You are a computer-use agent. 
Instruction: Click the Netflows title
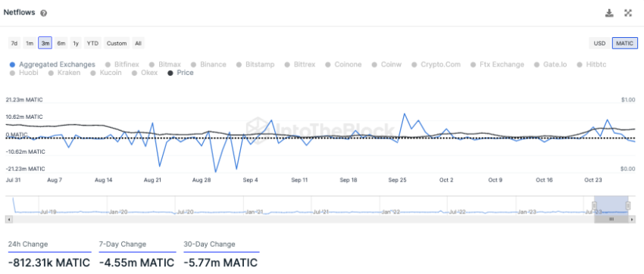point(19,13)
